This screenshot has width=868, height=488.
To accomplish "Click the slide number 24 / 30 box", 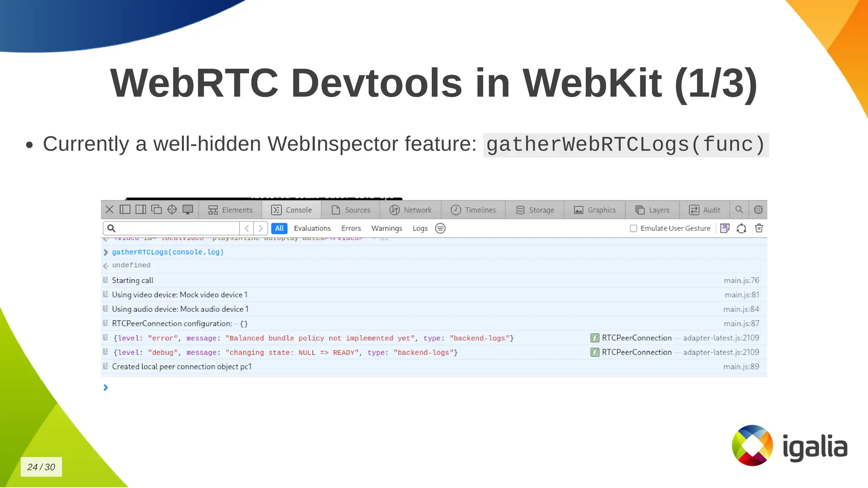I will click(x=41, y=467).
